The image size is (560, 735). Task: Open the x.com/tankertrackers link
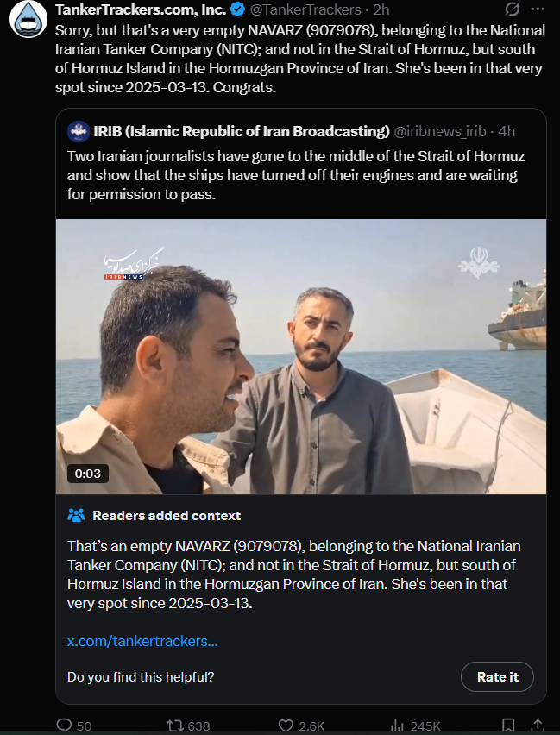[142, 641]
